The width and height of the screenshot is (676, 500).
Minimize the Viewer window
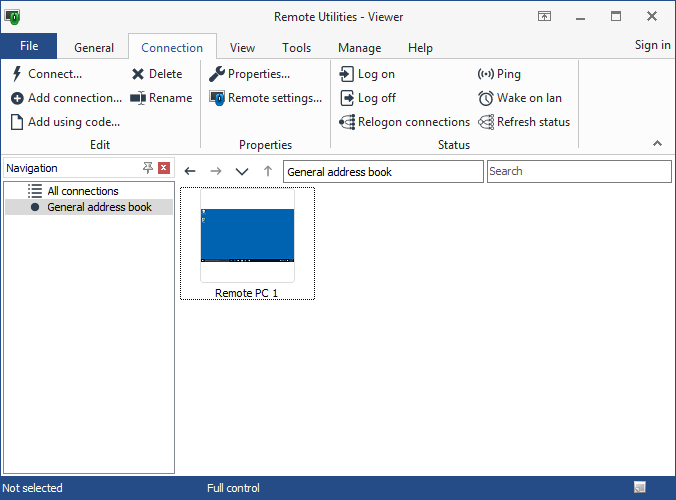[580, 17]
